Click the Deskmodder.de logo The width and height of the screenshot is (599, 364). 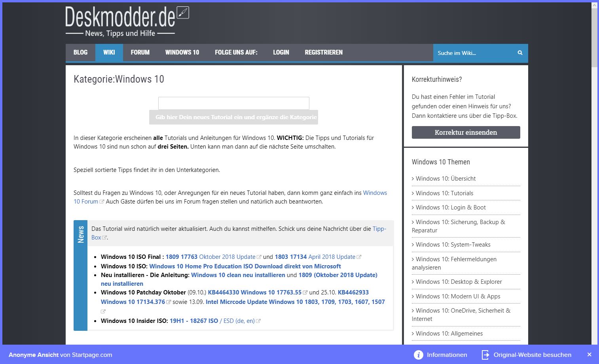tap(127, 21)
